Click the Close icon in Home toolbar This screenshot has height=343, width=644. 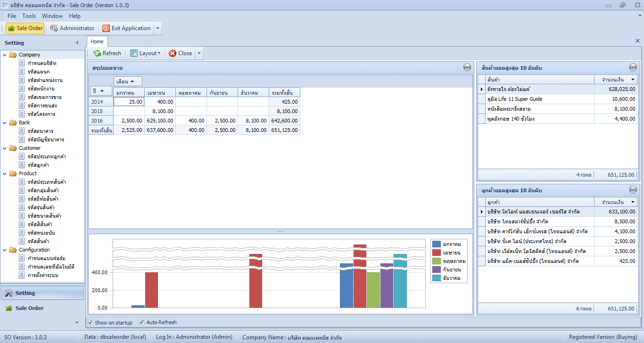click(x=173, y=53)
